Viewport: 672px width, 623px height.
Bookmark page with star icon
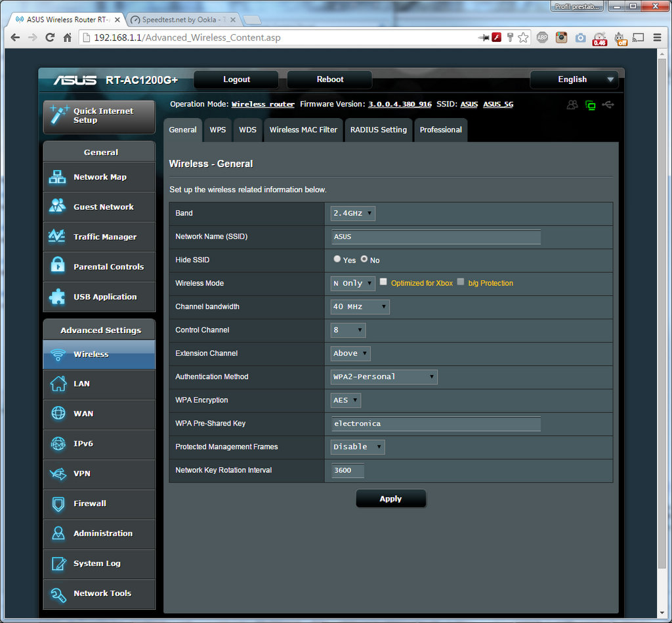coord(523,37)
